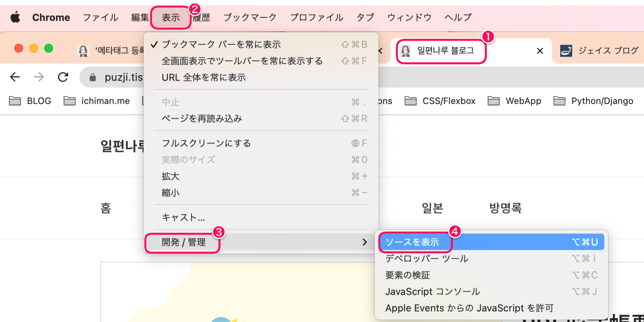Open the 編集 menu
The image size is (644, 322).
pos(140,18)
